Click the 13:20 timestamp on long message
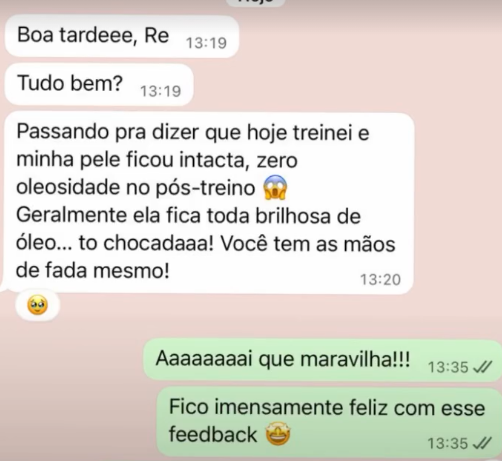The image size is (502, 461). (380, 279)
